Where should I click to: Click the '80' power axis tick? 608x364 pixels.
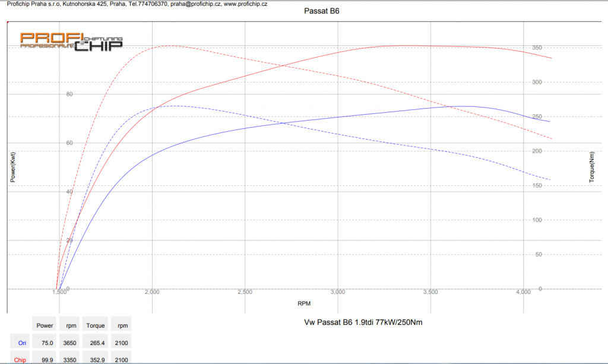point(69,94)
